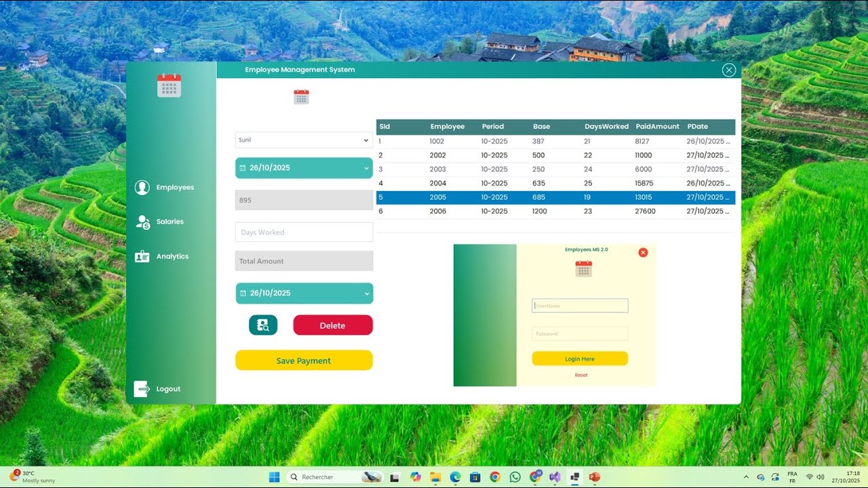Image resolution: width=868 pixels, height=488 pixels.
Task: Close the Employee Management System window
Action: coord(729,70)
